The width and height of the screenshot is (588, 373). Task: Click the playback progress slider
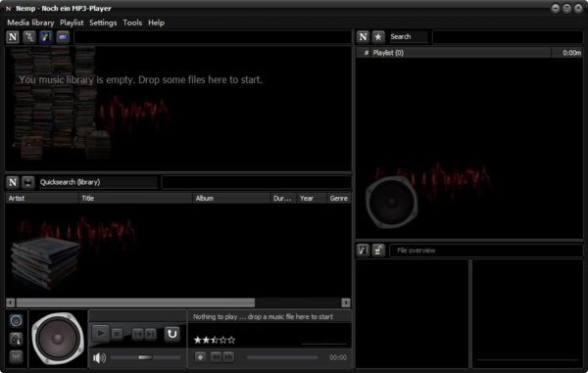(x=282, y=357)
